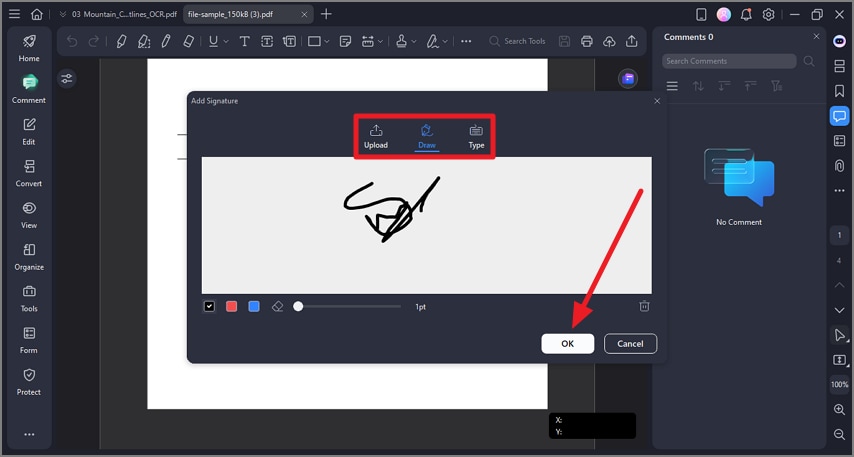Select the Measure tool
854x457 pixels.
pos(368,41)
